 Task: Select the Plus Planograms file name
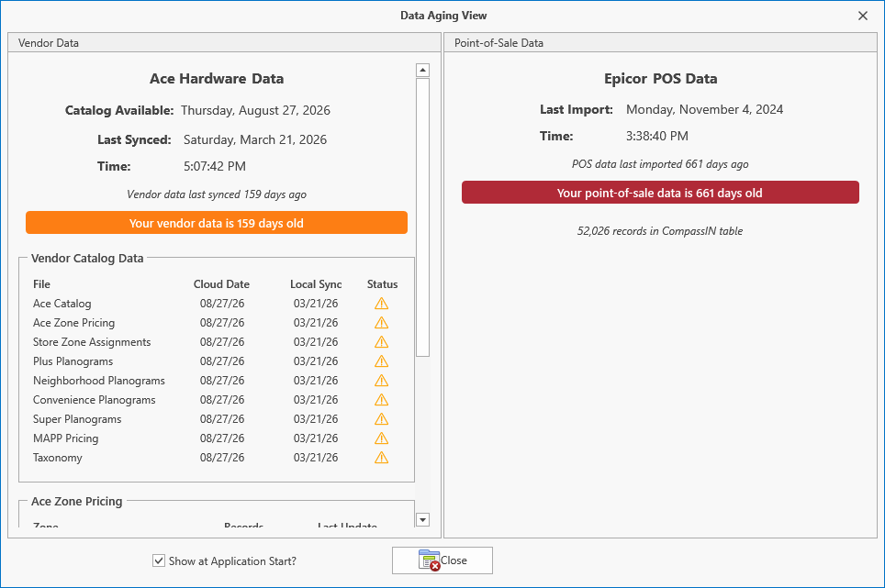click(x=73, y=361)
